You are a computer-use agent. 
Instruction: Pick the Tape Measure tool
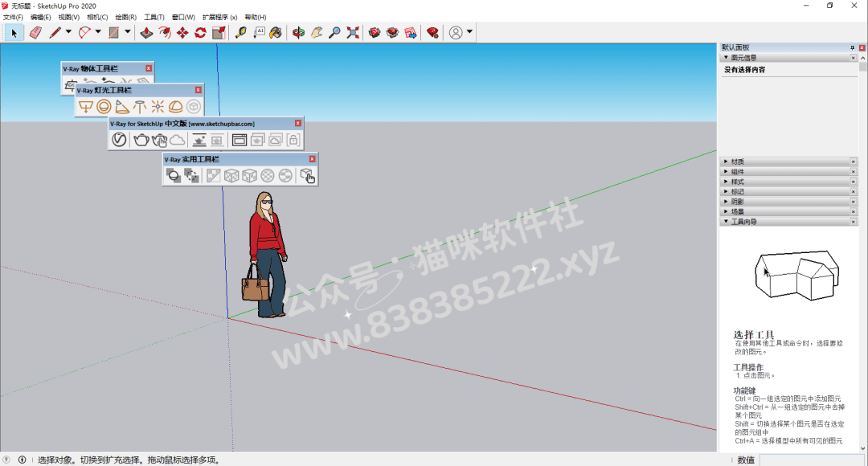pos(240,33)
